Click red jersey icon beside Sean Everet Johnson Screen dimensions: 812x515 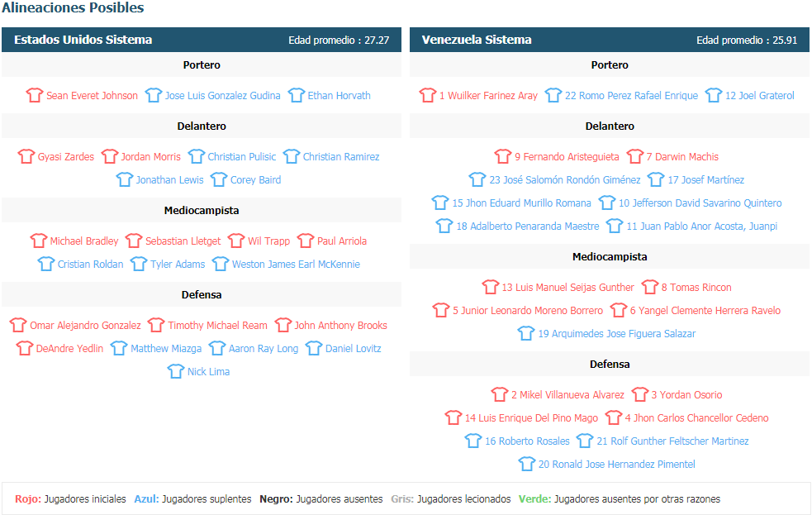click(x=35, y=95)
